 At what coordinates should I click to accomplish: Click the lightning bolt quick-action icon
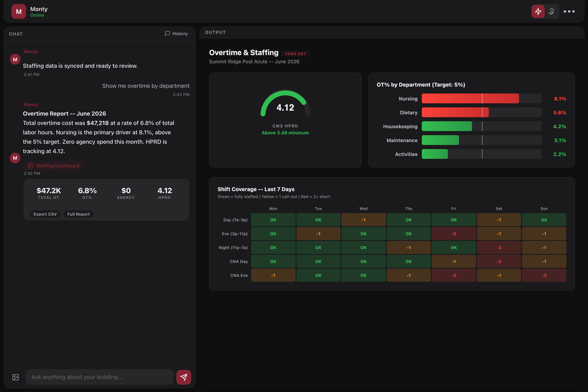pyautogui.click(x=538, y=11)
